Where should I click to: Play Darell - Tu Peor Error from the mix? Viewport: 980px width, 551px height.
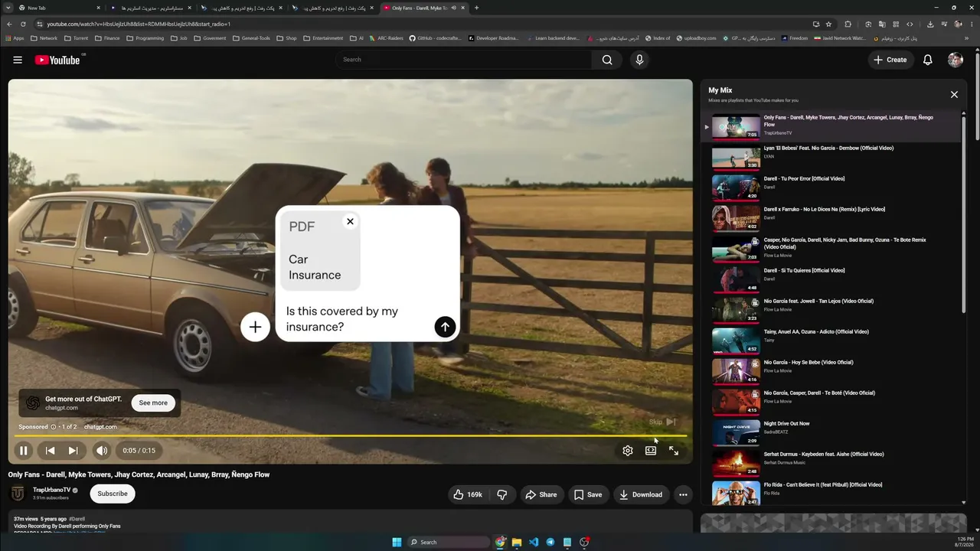point(832,187)
